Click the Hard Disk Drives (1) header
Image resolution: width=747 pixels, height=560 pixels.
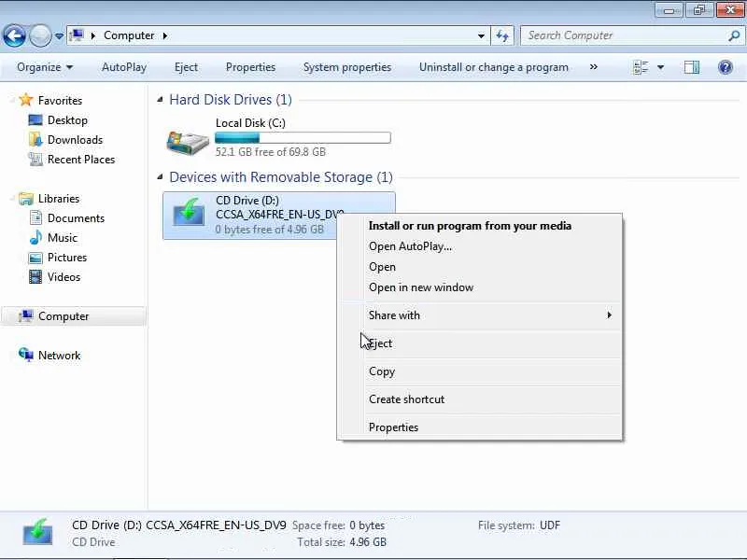coord(231,100)
